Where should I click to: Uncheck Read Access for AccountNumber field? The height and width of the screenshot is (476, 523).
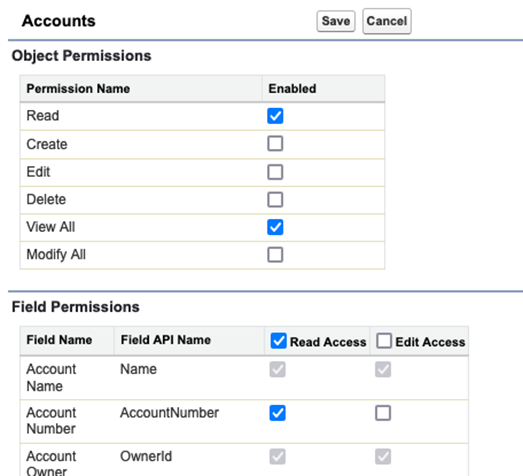point(278,413)
